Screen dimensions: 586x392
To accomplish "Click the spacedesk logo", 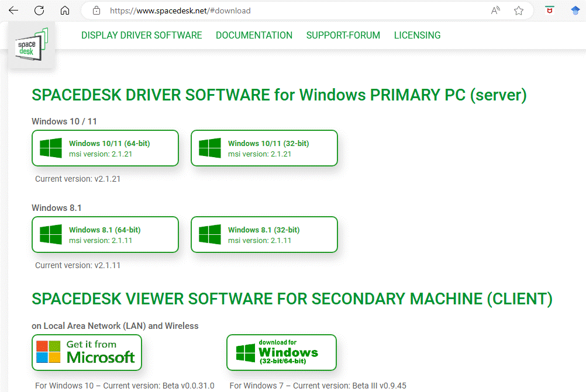I will pyautogui.click(x=32, y=45).
